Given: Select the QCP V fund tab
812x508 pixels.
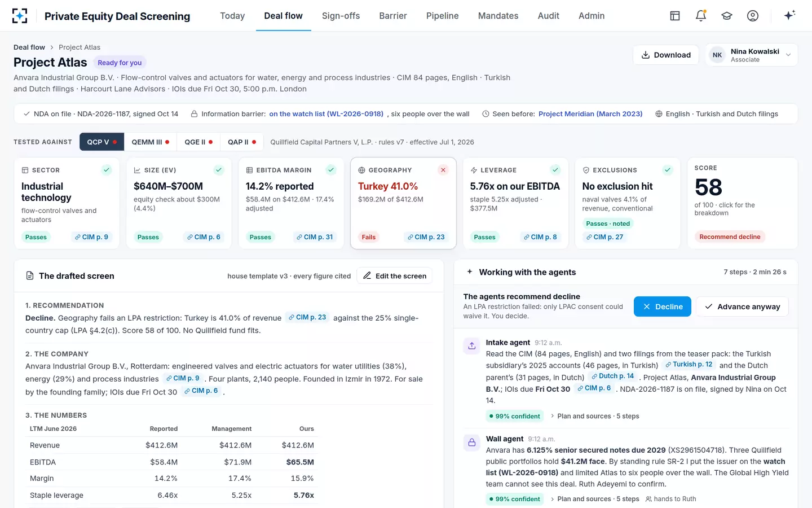Looking at the screenshot, I should [x=101, y=142].
